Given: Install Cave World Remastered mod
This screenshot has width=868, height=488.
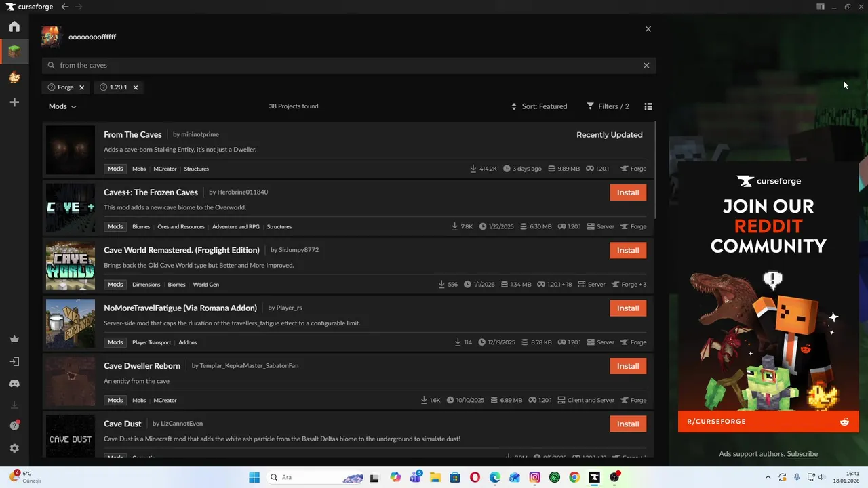Looking at the screenshot, I should pyautogui.click(x=628, y=250).
